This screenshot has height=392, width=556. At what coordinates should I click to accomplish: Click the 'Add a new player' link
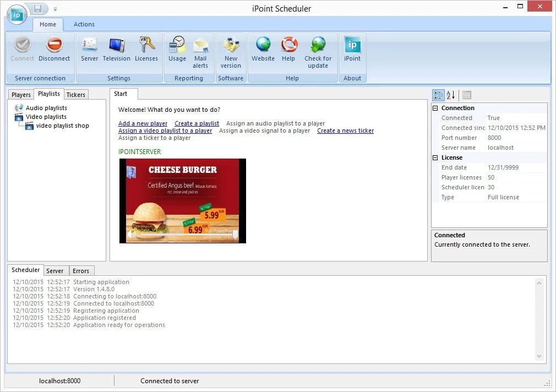pos(143,123)
